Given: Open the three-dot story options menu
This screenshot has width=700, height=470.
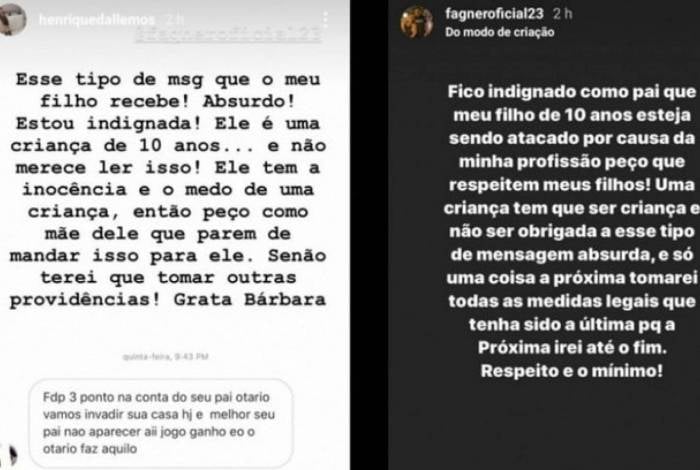Looking at the screenshot, I should point(325,19).
